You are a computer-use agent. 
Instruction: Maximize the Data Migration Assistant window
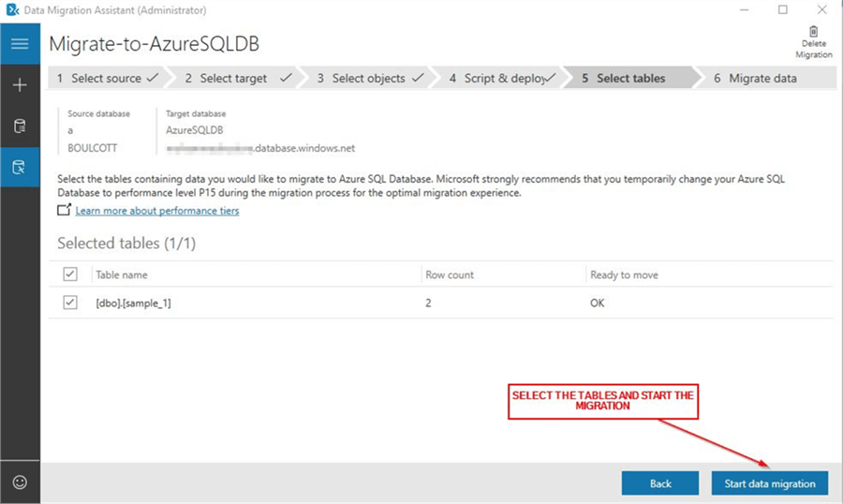[x=783, y=9]
